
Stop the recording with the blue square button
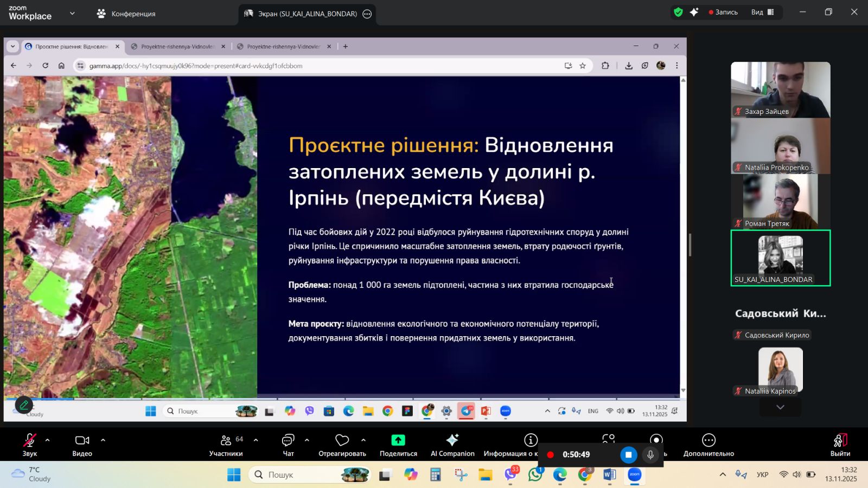click(628, 455)
